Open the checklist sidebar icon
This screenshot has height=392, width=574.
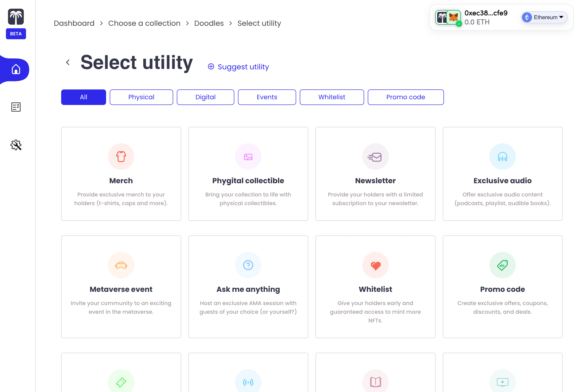[x=16, y=107]
